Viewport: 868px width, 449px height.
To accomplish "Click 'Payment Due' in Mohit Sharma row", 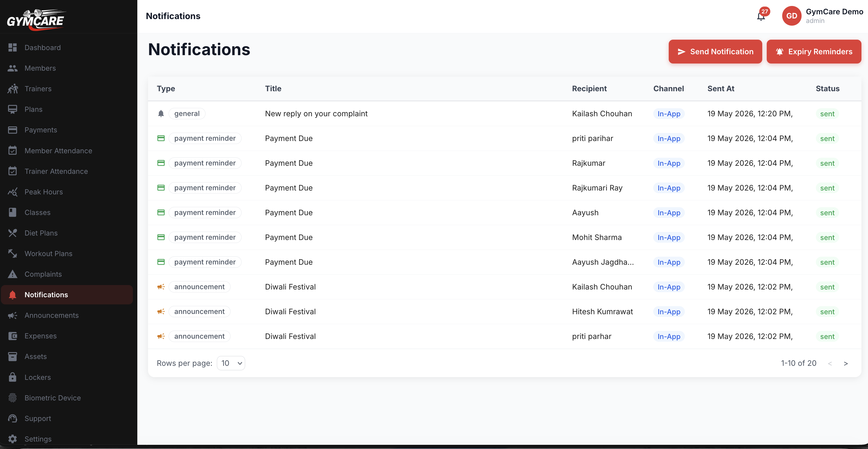I will click(289, 238).
